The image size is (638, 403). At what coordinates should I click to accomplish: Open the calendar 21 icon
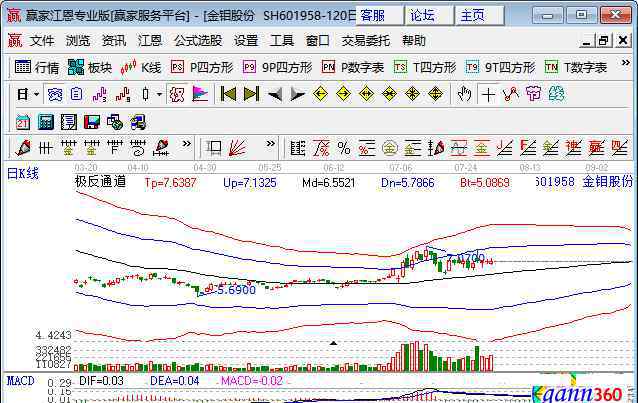(x=23, y=122)
